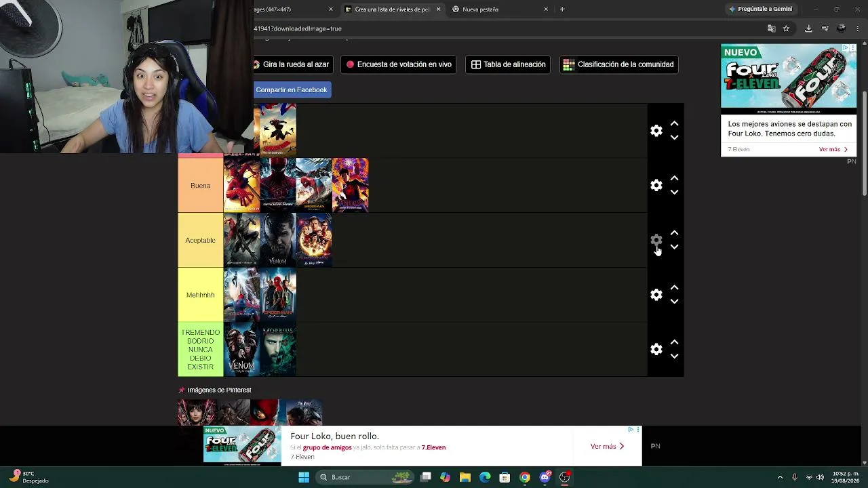Open the browser downloads icon
This screenshot has width=868, height=488.
point(808,28)
